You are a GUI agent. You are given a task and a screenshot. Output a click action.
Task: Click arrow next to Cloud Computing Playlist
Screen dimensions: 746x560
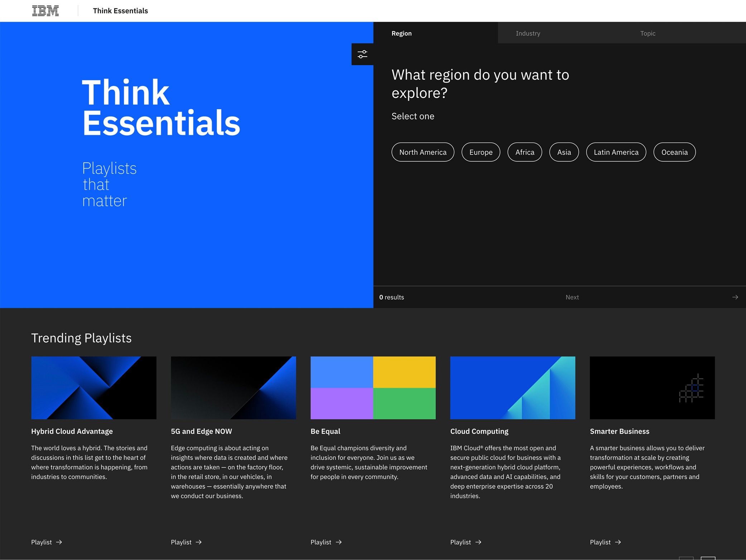(x=478, y=542)
